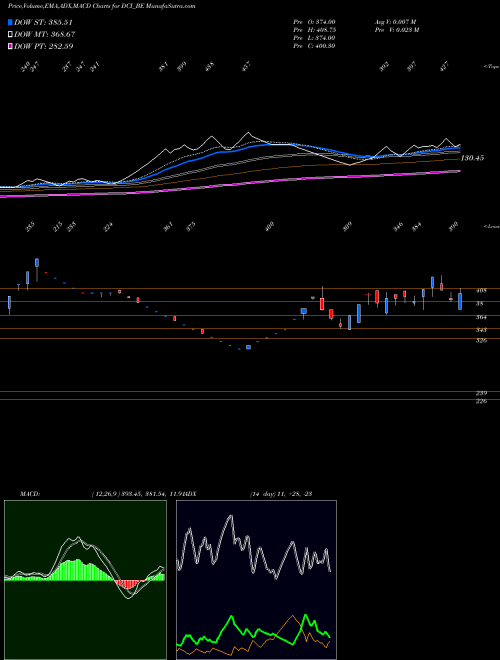The height and width of the screenshot is (660, 500).
Task: Open the ADX indicator panel
Action: (256, 580)
